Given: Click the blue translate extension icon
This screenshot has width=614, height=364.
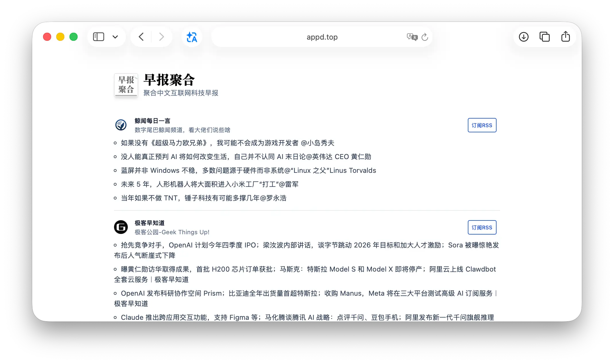Looking at the screenshot, I should click(192, 37).
